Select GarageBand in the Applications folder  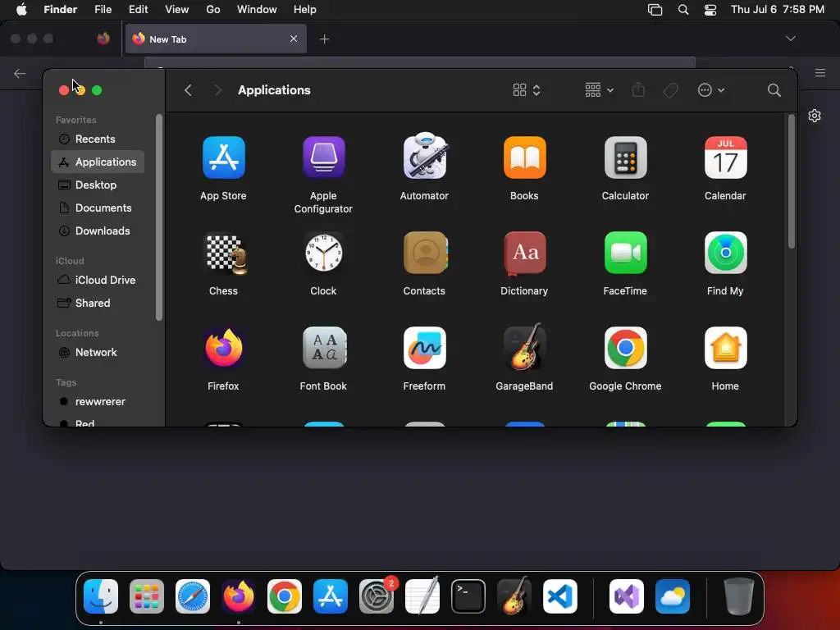click(x=524, y=347)
